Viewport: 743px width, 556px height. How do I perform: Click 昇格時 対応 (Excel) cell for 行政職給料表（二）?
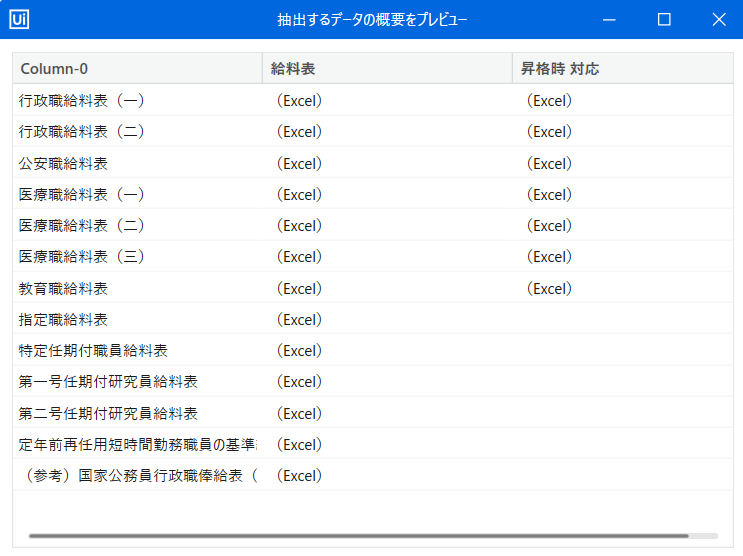click(623, 131)
